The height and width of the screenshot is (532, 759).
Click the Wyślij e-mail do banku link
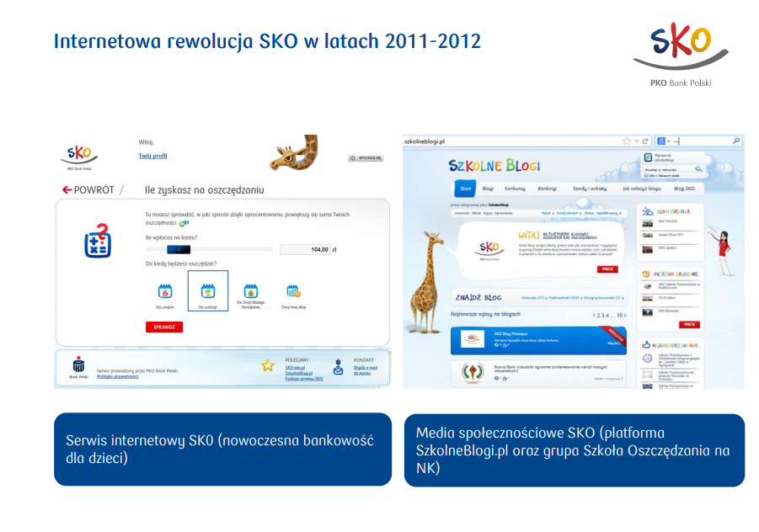click(x=366, y=370)
